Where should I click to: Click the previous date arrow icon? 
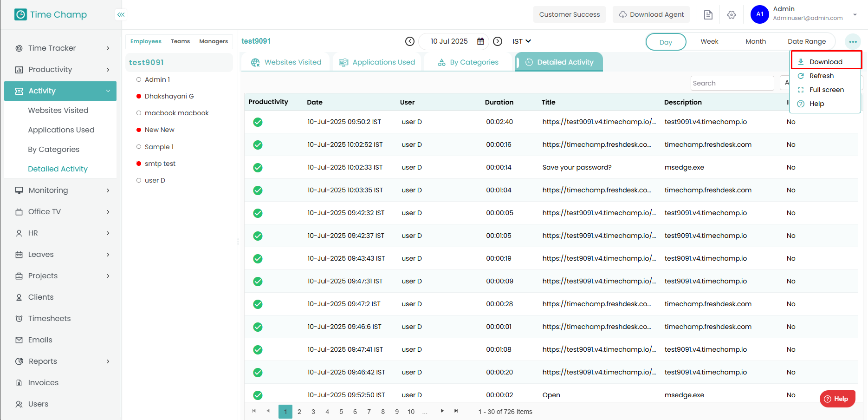(409, 41)
